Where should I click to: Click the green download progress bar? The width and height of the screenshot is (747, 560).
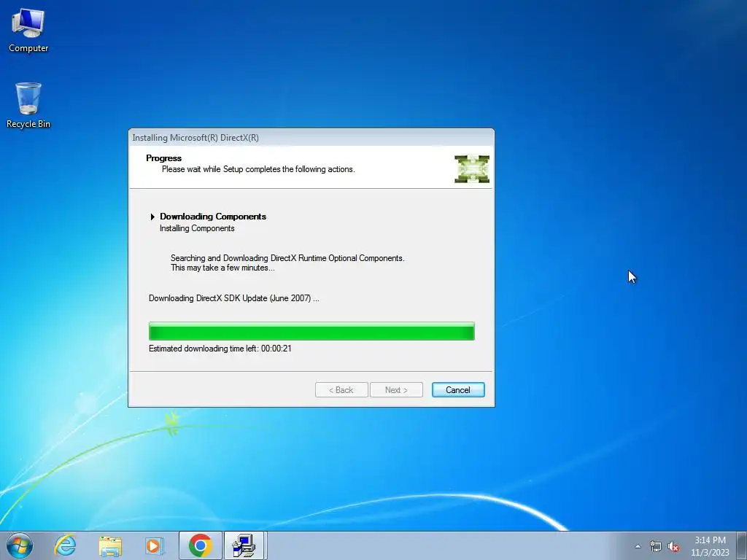coord(311,331)
